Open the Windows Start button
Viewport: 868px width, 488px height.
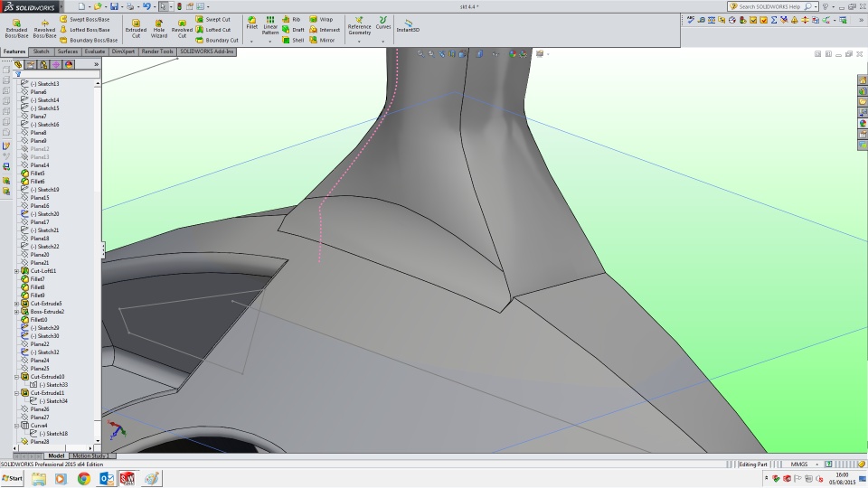tap(12, 478)
